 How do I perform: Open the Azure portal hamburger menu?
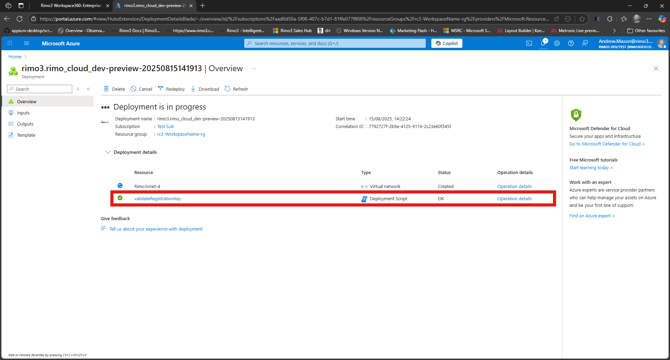pyautogui.click(x=26, y=43)
